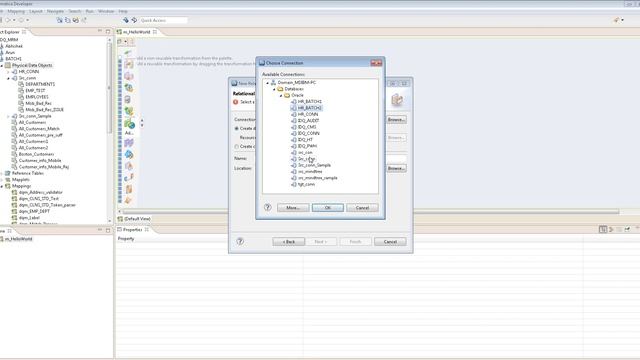Select tgt_conn connection
Screen dimensions: 640x360
(x=306, y=184)
